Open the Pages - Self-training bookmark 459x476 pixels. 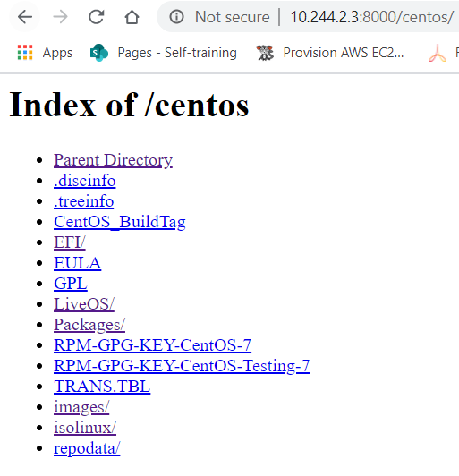(164, 53)
